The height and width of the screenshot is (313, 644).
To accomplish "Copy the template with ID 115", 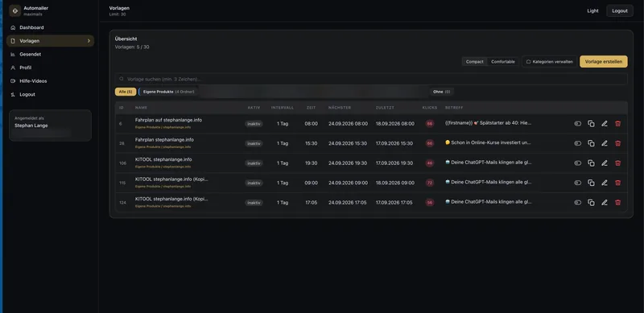I will [591, 183].
